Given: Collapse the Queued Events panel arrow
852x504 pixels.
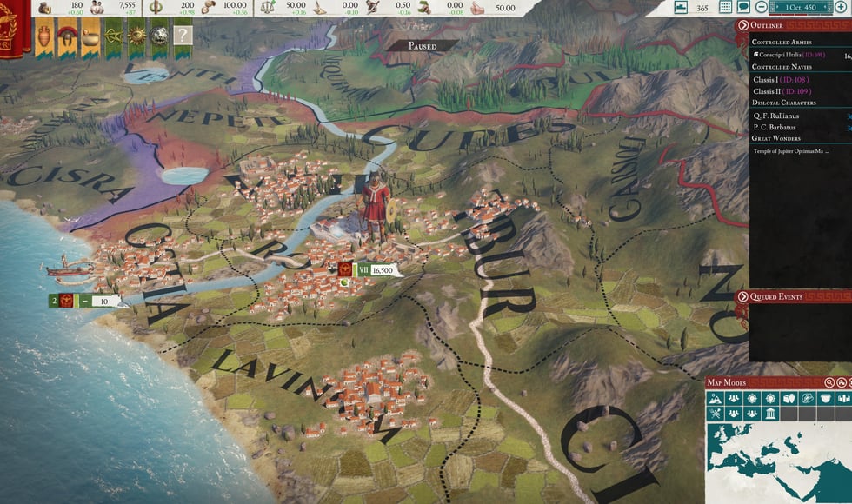Looking at the screenshot, I should (x=743, y=296).
